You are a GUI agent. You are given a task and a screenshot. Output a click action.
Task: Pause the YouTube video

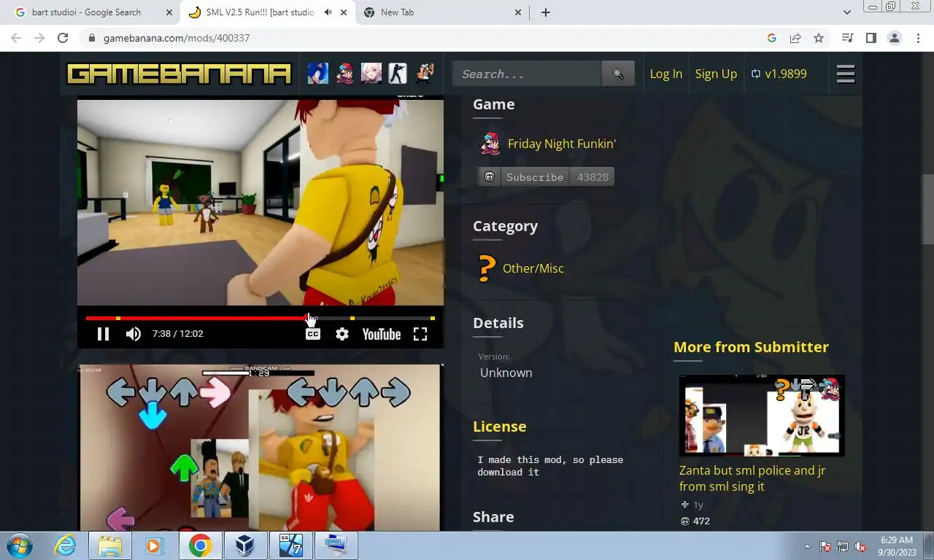point(103,334)
